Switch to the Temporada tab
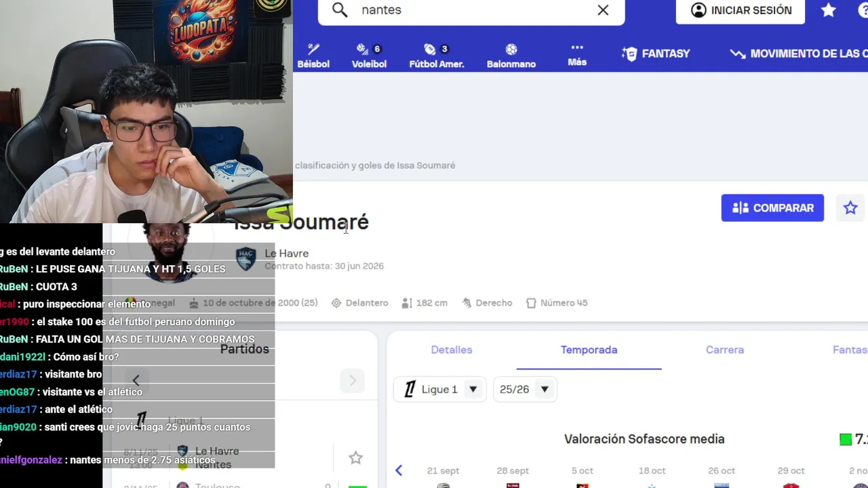Screen dimensions: 868x488 [589, 350]
